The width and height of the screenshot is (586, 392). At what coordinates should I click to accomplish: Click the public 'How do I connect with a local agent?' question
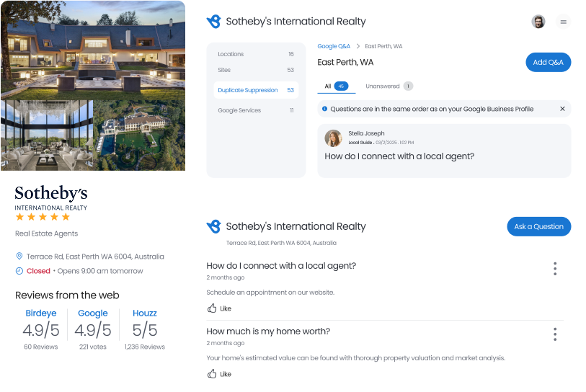point(281,266)
